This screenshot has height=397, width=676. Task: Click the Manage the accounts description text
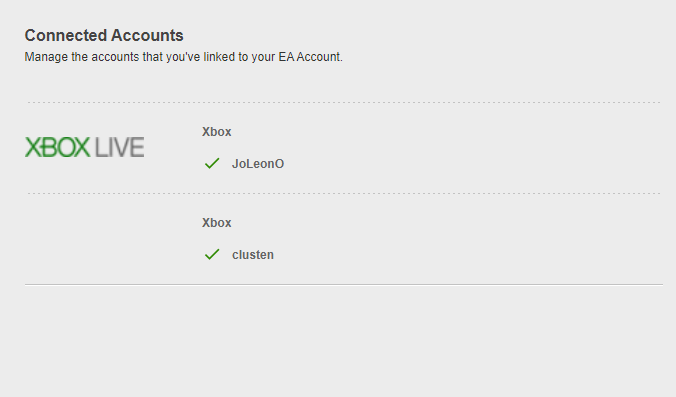(184, 57)
